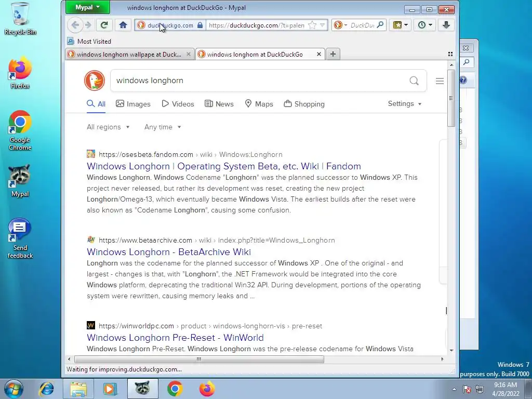Click the magnifier button in background window
Viewport: 532px width, 399px height.
[467, 62]
